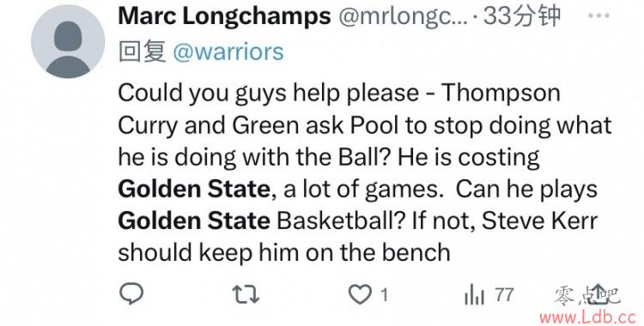Open Marc Longchamps display name profile link
The image size is (644, 326).
tap(224, 16)
